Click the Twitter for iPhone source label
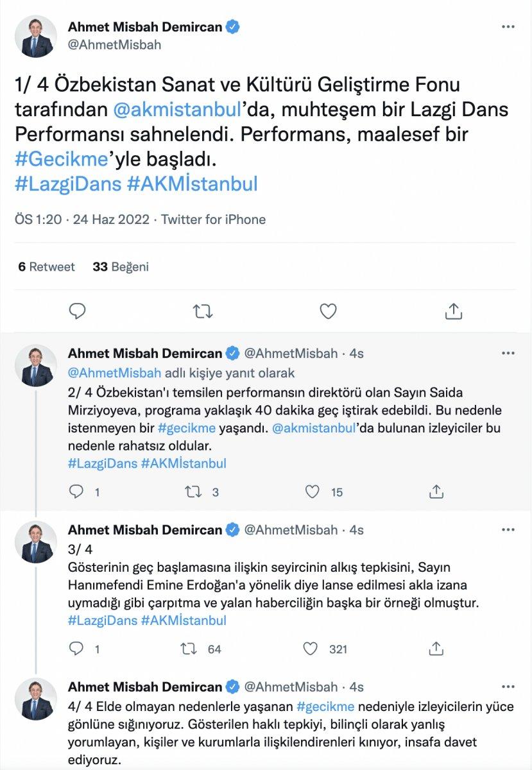The width and height of the screenshot is (532, 770). pos(212,219)
